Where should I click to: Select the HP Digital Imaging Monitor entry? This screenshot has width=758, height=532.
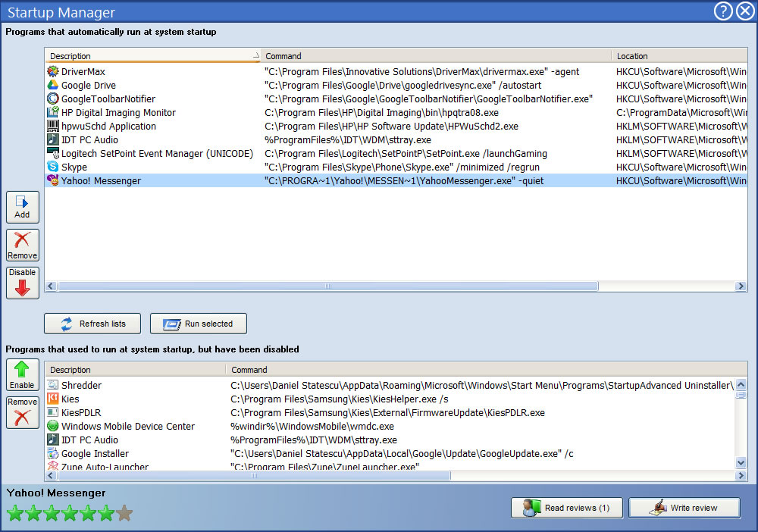[x=118, y=113]
